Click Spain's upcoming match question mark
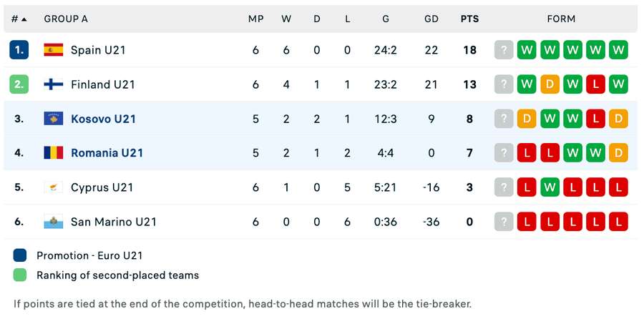 click(504, 50)
